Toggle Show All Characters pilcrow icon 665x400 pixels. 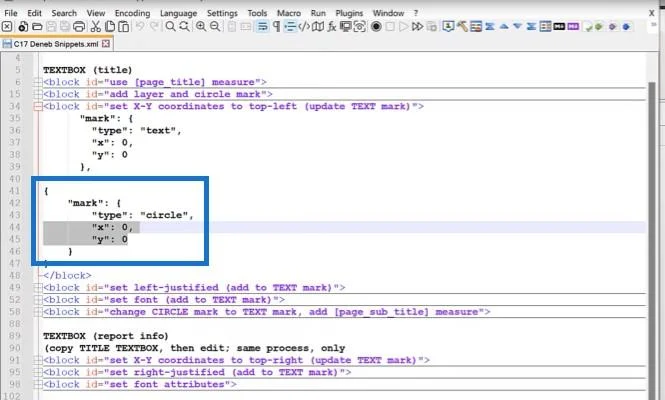click(x=277, y=27)
